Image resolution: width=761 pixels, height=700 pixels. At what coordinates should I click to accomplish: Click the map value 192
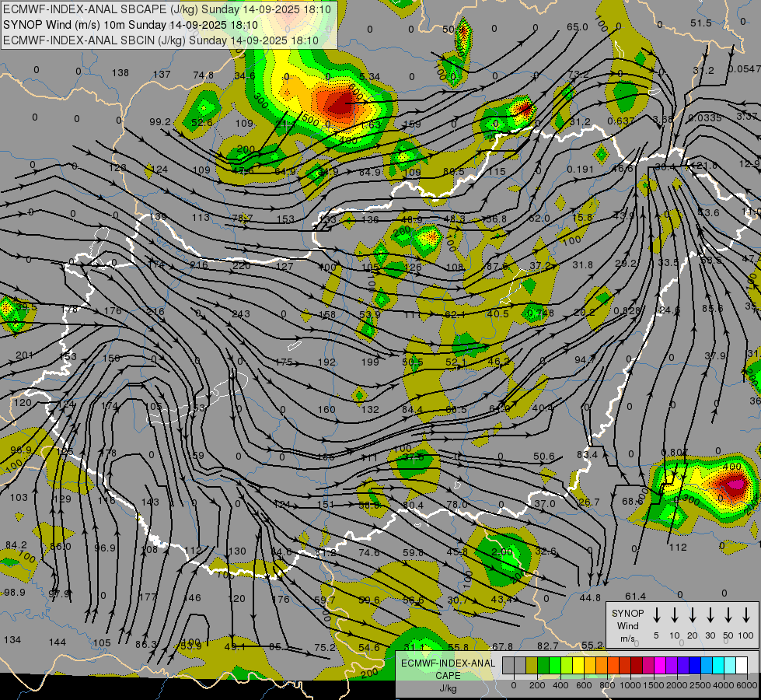click(326, 362)
